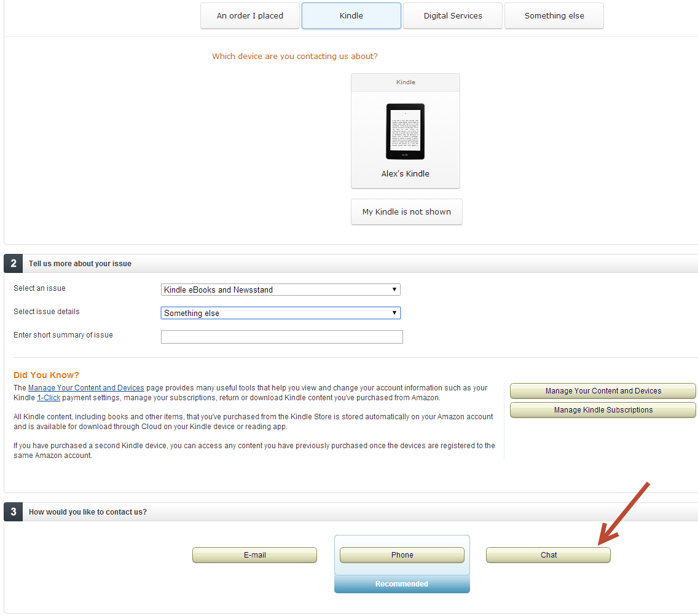Click the 'Select issue details' label
The width and height of the screenshot is (698, 616).
click(46, 311)
